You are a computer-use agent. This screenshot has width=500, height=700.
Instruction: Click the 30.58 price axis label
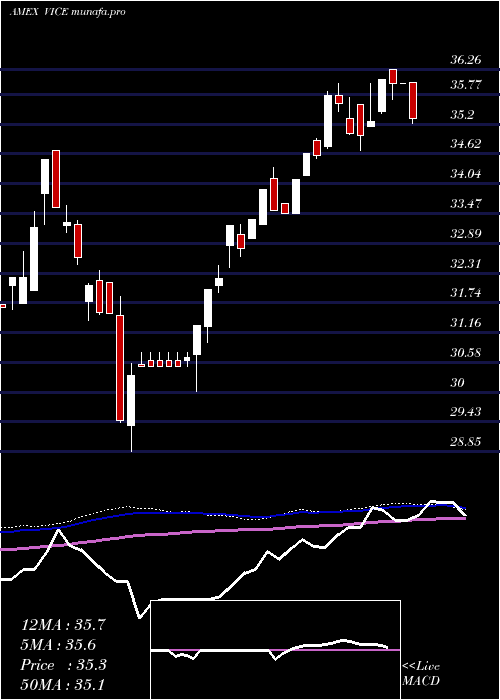466,352
